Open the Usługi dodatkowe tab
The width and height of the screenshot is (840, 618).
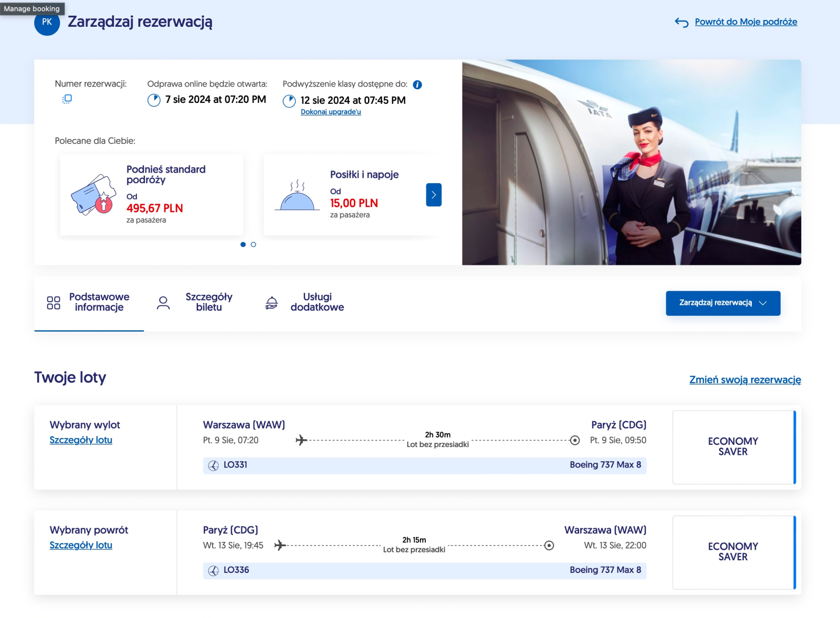pyautogui.click(x=305, y=303)
